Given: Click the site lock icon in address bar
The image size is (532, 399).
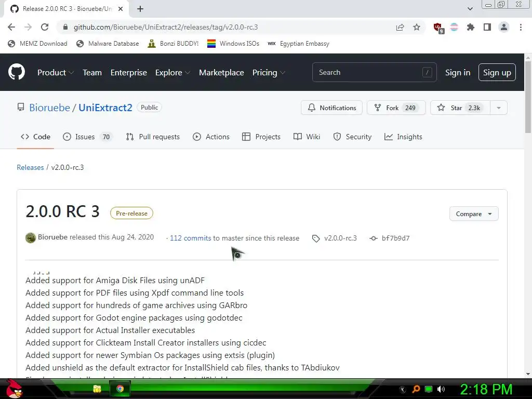Looking at the screenshot, I should click(66, 27).
